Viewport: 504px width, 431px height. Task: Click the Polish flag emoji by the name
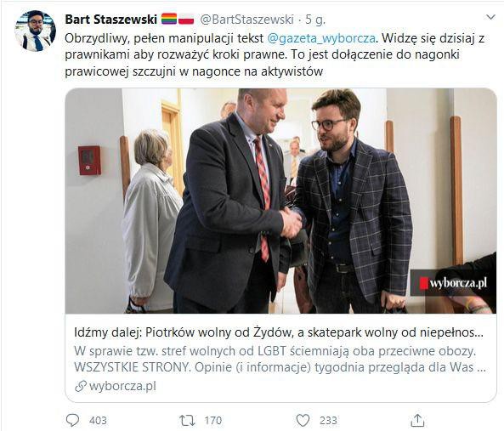coord(186,19)
